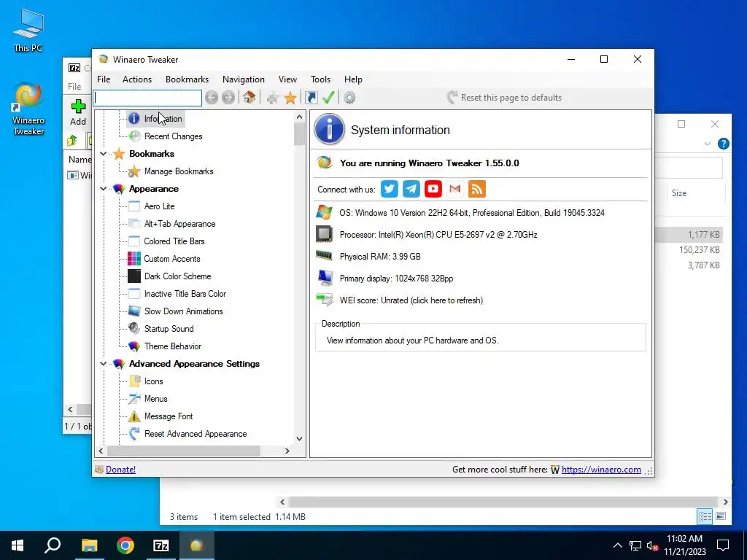Open the Gmail contact icon
The width and height of the screenshot is (747, 560).
tap(455, 189)
